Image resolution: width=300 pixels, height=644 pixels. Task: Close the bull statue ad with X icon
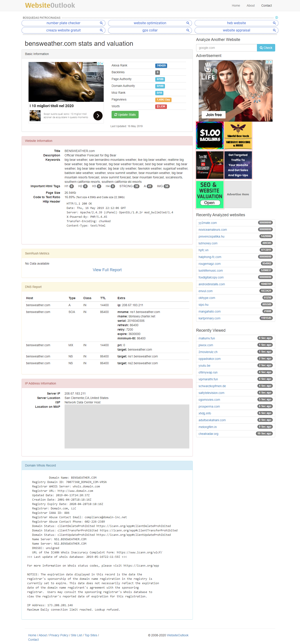[x=102, y=64]
